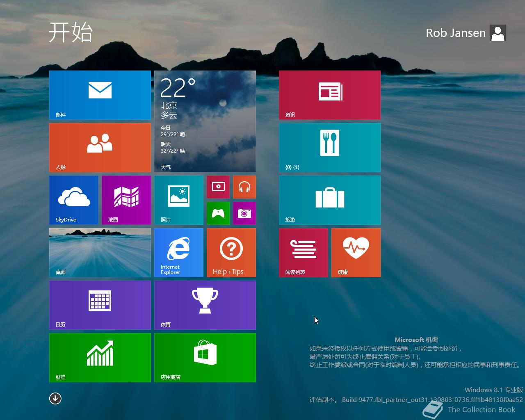
Task: Open the Health (健康) heart tile
Action: [x=356, y=253]
